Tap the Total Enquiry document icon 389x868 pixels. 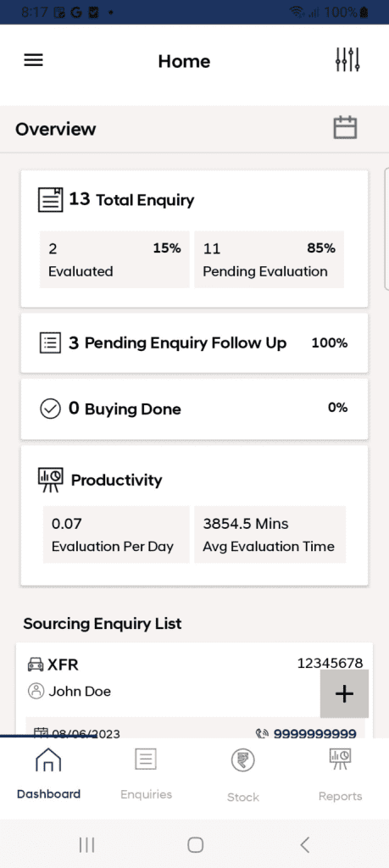tap(50, 199)
